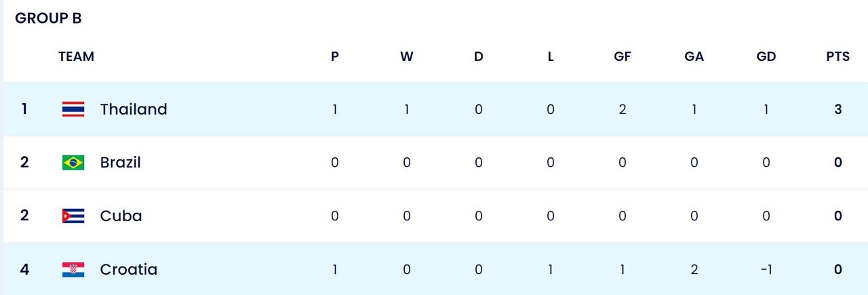Click the D draws column header
The width and height of the screenshot is (868, 295).
(x=479, y=57)
